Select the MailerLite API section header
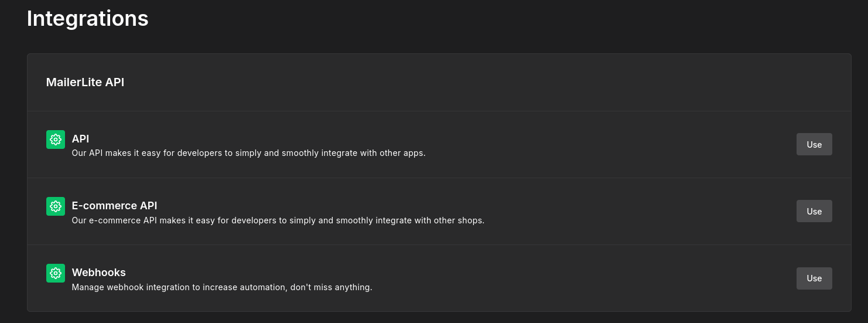This screenshot has width=868, height=323. pos(85,83)
